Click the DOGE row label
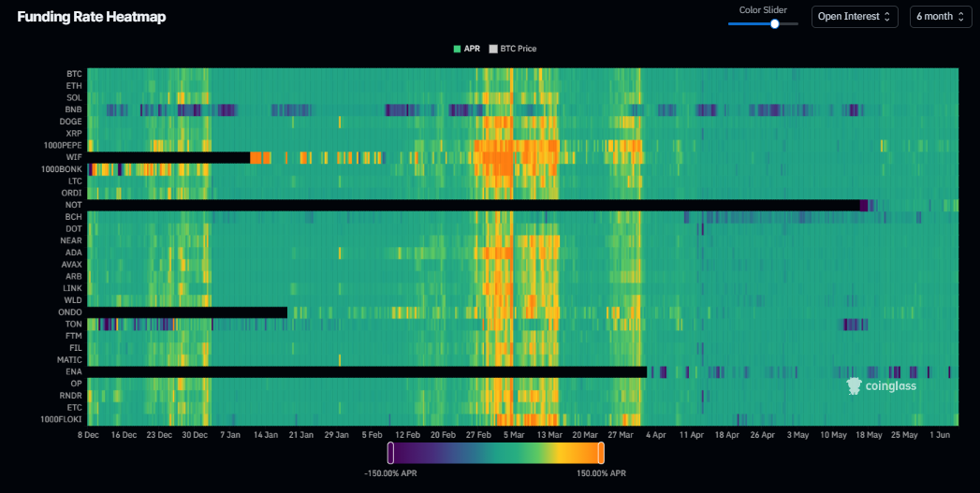The height and width of the screenshot is (493, 980). tap(70, 122)
